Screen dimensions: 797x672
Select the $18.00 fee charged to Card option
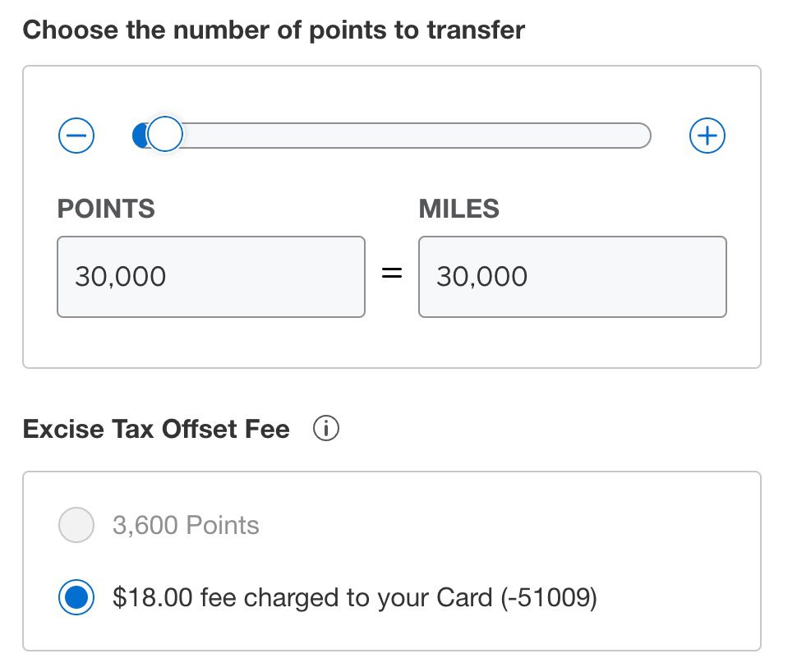tap(76, 597)
